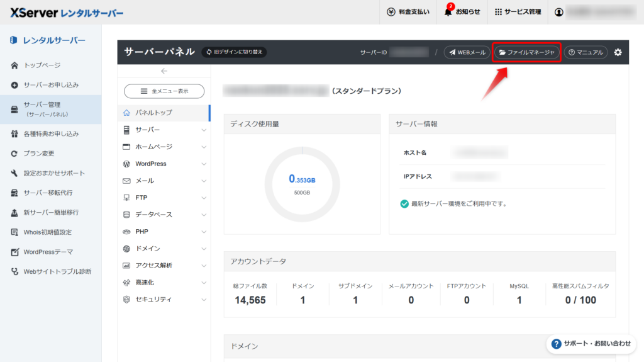This screenshot has width=644, height=362.
Task: Expand the データベース menu section
Action: point(204,215)
